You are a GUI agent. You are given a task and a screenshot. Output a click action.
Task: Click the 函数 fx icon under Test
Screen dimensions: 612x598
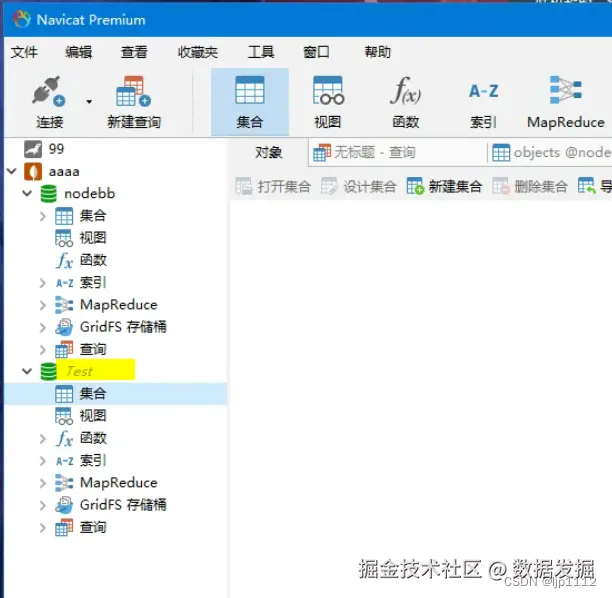64,438
